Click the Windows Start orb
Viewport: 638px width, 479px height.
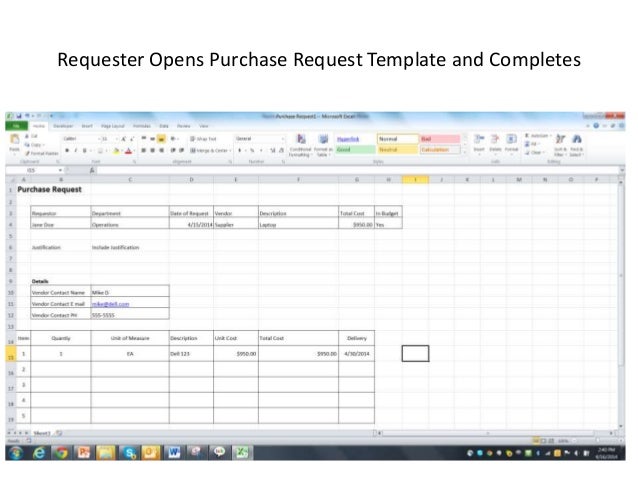click(x=16, y=453)
